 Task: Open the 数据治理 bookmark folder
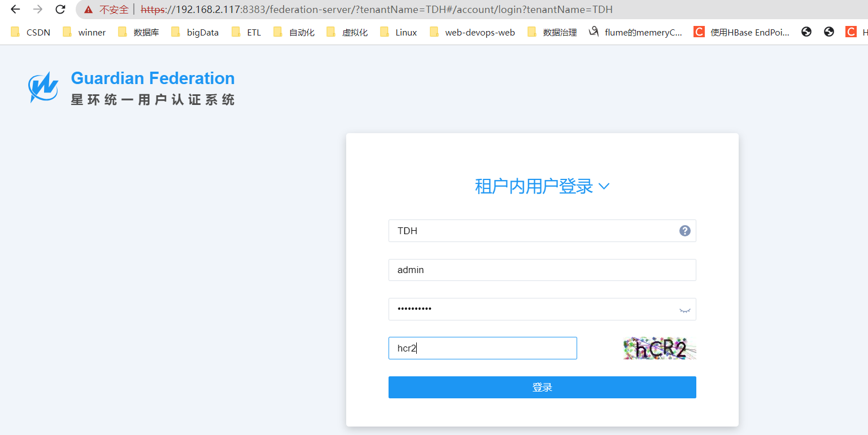click(552, 32)
